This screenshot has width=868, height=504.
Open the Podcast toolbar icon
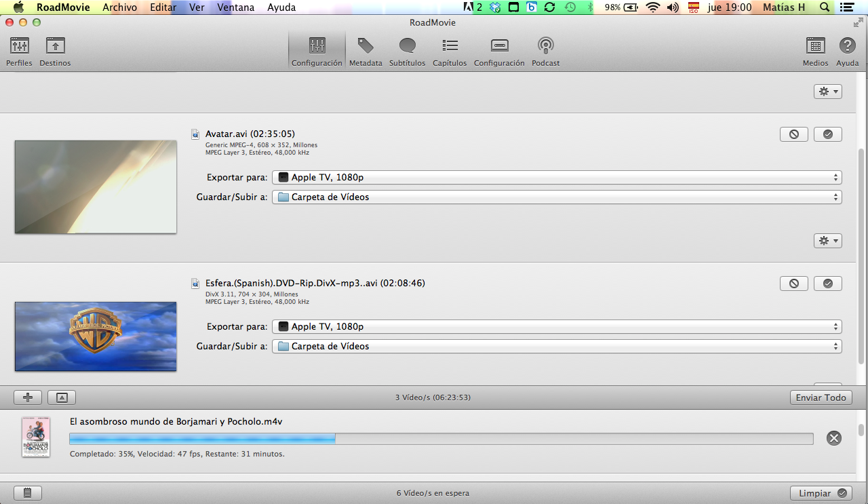click(x=545, y=46)
